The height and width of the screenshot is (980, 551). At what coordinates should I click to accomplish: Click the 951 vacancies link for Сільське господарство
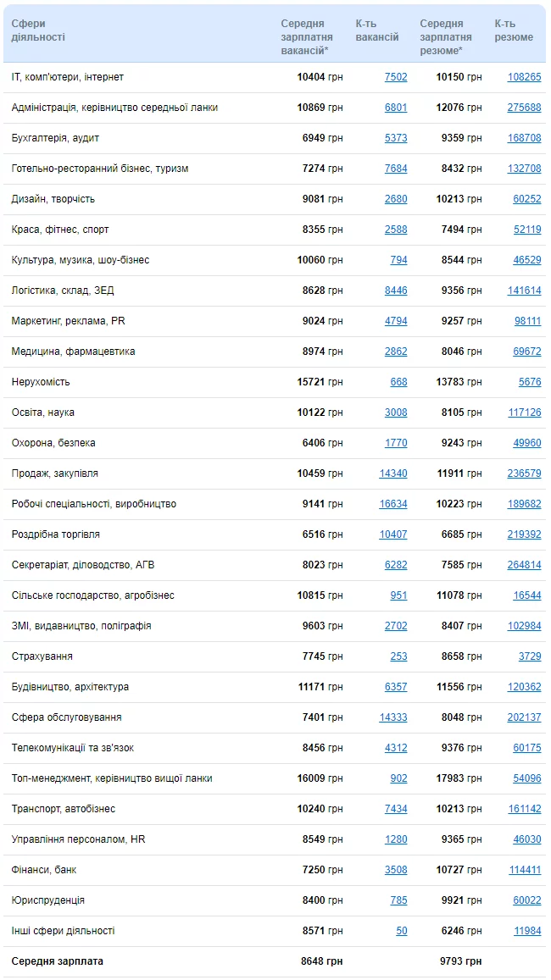[399, 595]
